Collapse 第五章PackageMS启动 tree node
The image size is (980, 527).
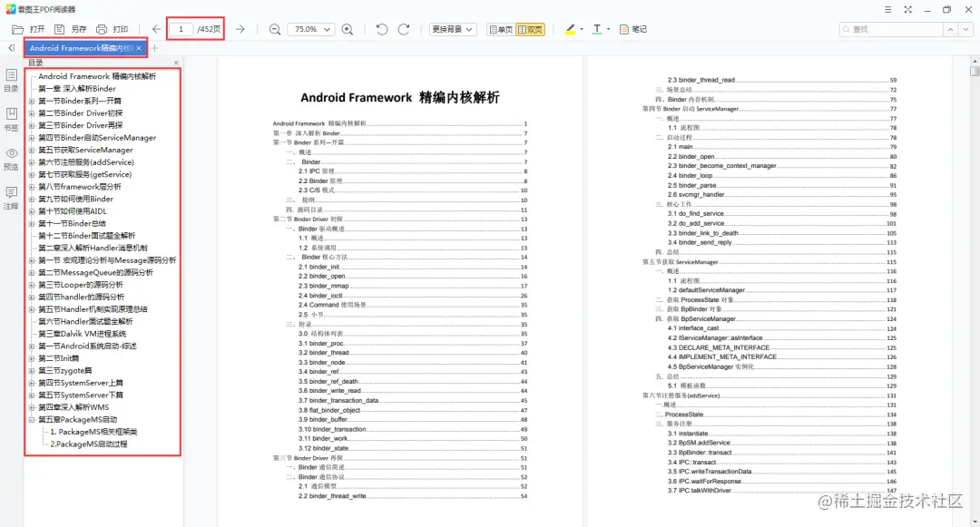click(31, 420)
